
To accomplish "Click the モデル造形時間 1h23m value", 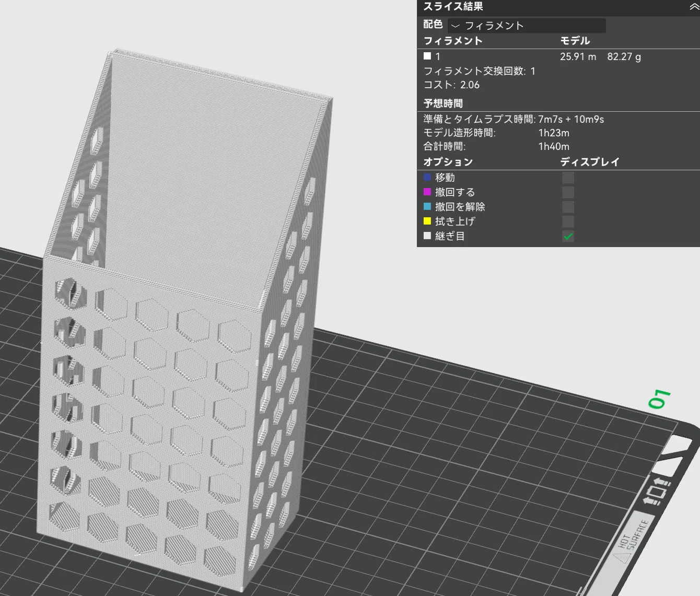I will (x=554, y=133).
